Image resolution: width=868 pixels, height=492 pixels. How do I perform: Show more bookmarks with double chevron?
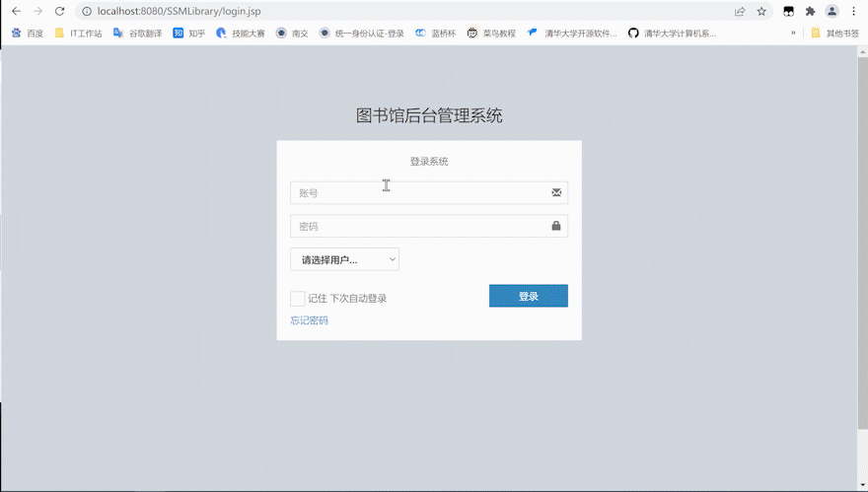(793, 34)
